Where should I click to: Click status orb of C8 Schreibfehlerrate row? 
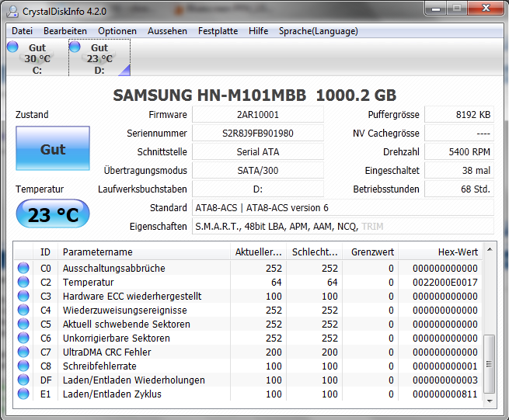pos(23,366)
